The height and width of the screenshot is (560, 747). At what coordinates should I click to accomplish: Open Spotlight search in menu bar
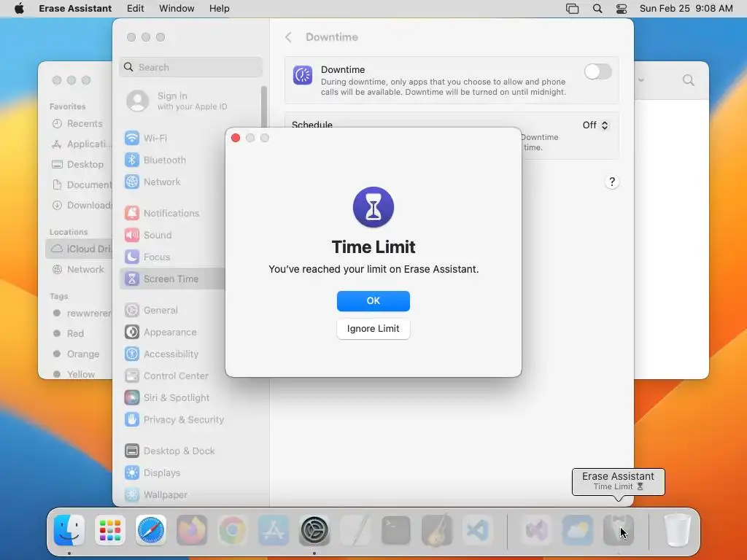tap(597, 9)
